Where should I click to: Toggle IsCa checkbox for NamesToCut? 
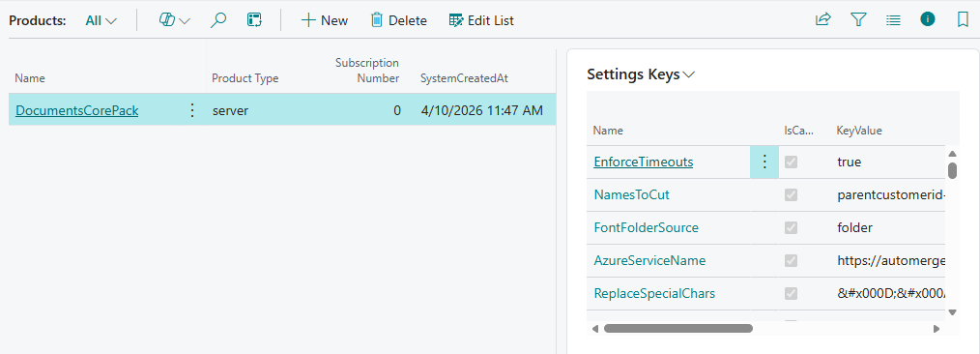click(x=791, y=195)
